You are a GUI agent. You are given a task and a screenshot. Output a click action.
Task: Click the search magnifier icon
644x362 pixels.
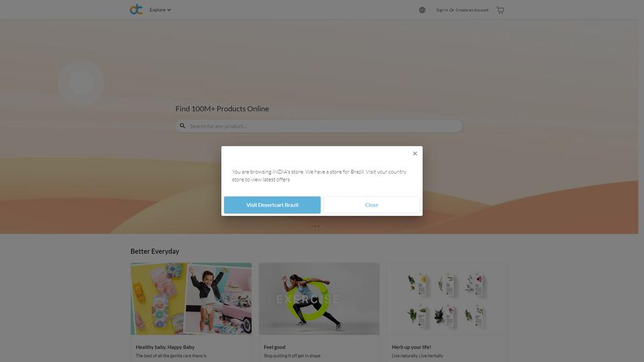(182, 126)
